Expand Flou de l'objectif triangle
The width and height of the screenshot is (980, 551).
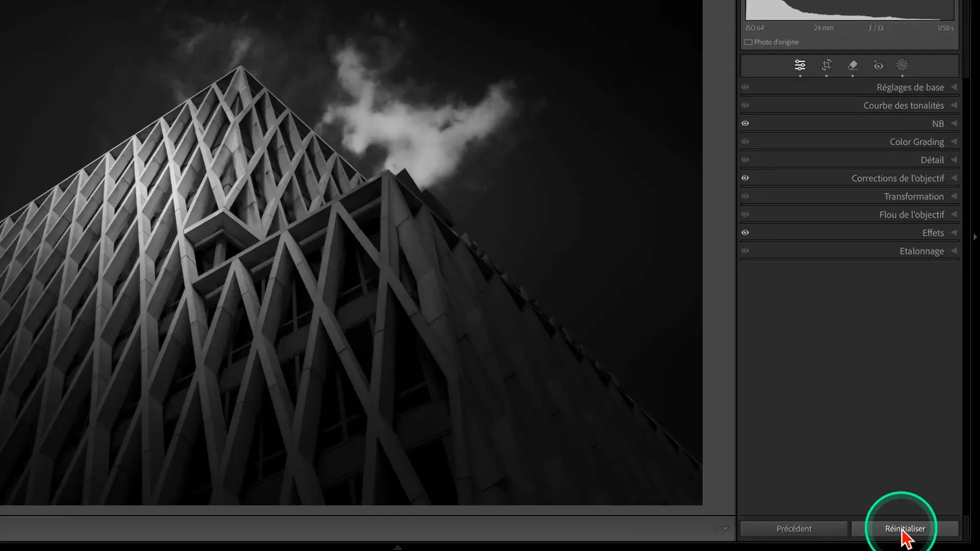[x=954, y=214]
